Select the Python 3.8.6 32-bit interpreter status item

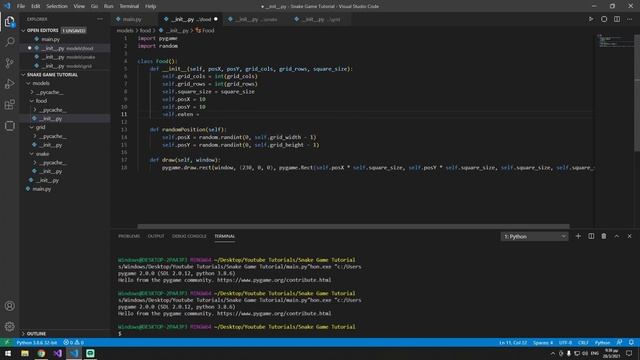37,342
